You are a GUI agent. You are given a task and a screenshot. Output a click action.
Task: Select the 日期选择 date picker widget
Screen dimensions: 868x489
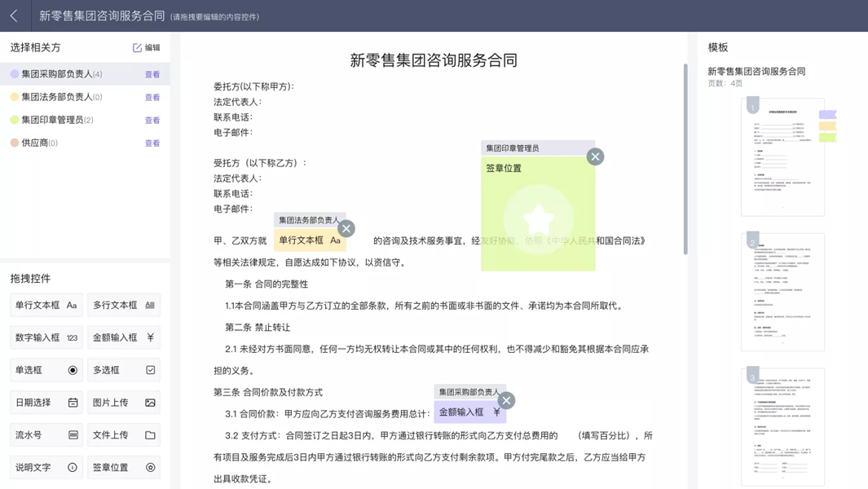[x=46, y=403]
